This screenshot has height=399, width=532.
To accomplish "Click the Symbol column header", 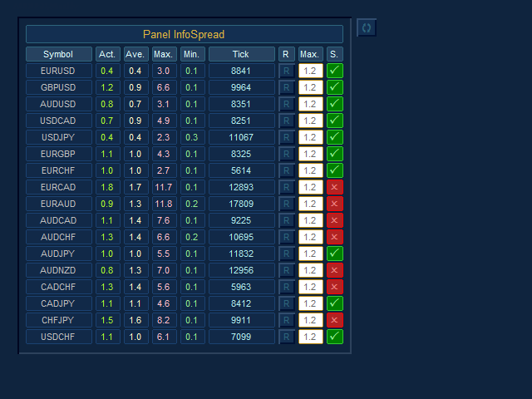I will (58, 54).
